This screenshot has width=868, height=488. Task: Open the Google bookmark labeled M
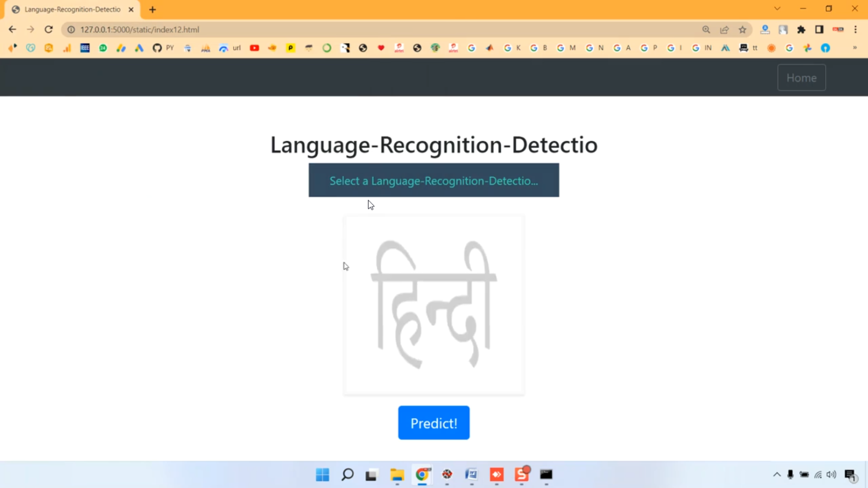(x=567, y=48)
